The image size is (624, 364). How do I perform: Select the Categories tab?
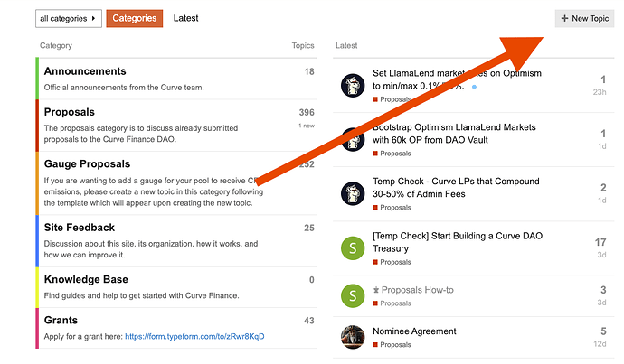click(x=135, y=18)
